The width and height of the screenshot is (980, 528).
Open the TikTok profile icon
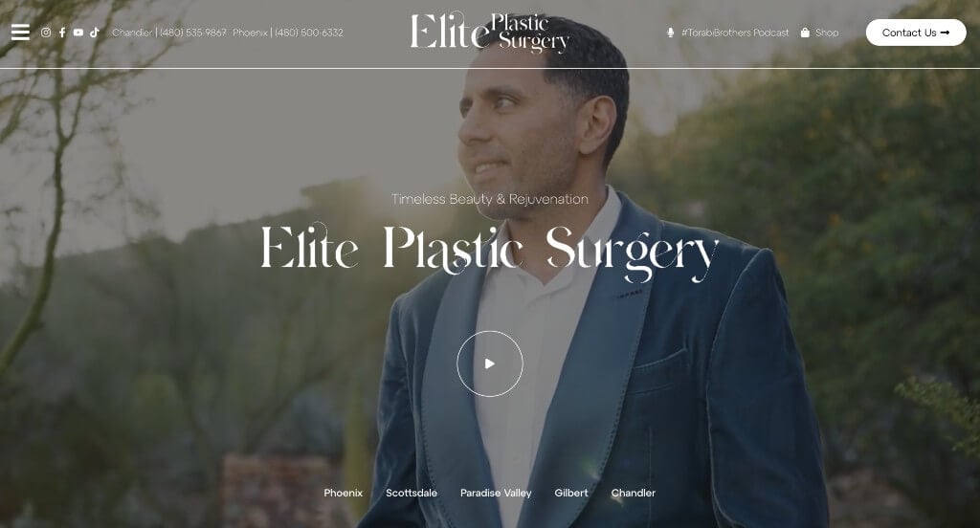click(95, 33)
